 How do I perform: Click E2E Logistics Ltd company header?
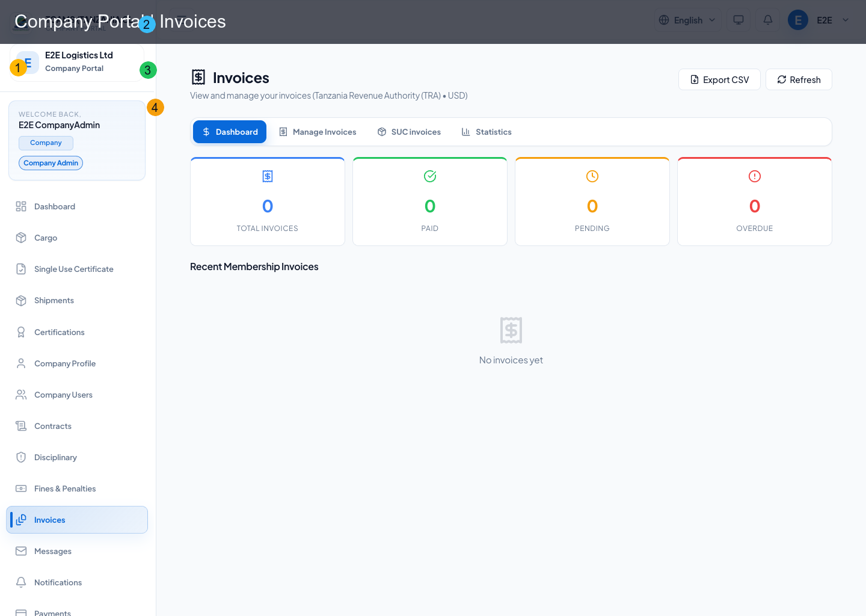click(x=77, y=62)
